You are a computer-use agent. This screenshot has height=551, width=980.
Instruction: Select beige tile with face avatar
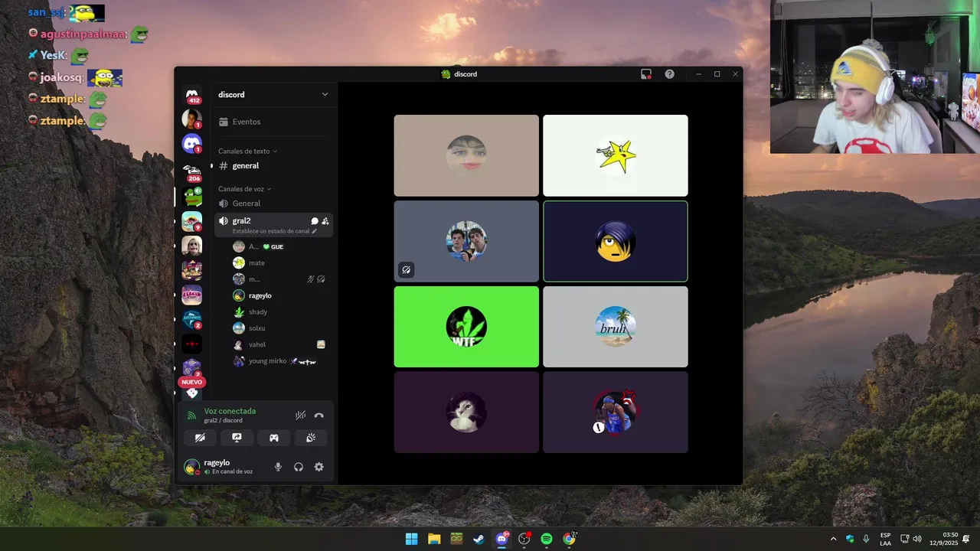tap(466, 155)
